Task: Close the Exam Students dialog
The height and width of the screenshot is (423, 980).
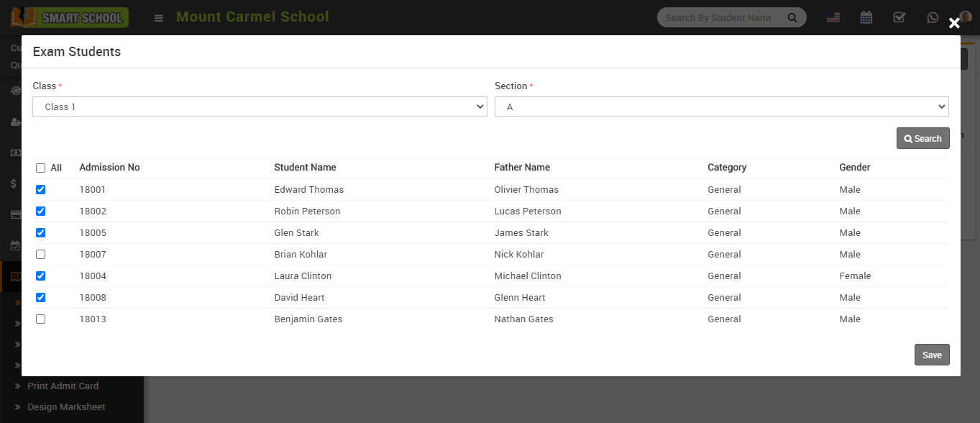Action: coord(954,23)
